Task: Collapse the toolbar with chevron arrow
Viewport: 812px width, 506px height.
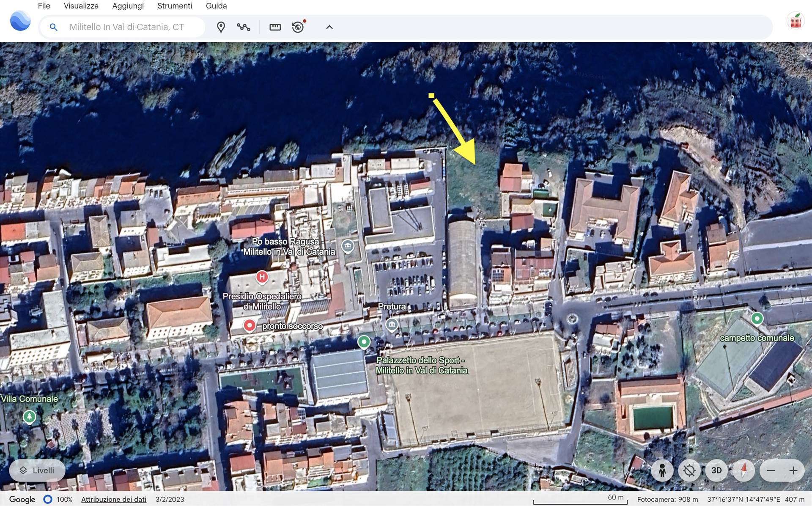Action: 329,27
